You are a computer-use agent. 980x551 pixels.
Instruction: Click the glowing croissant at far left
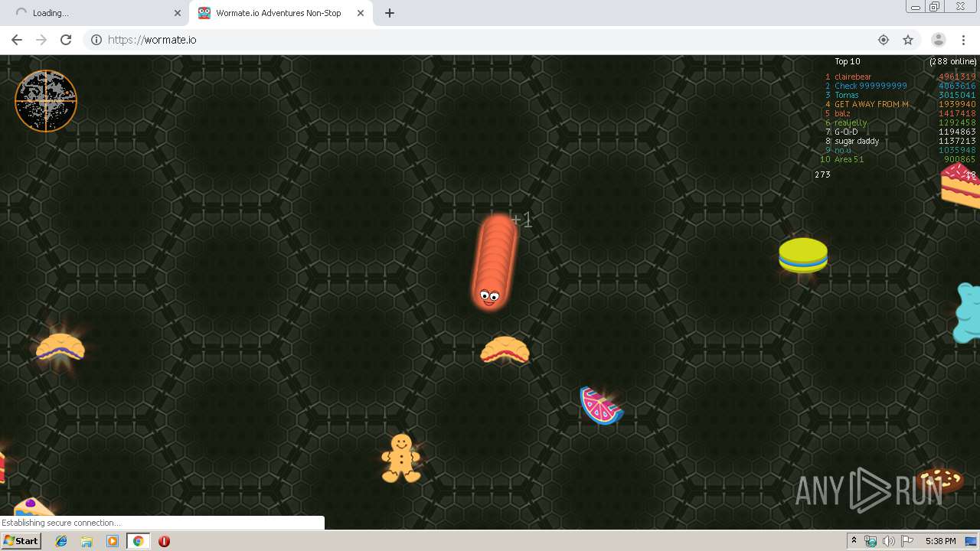(x=60, y=347)
